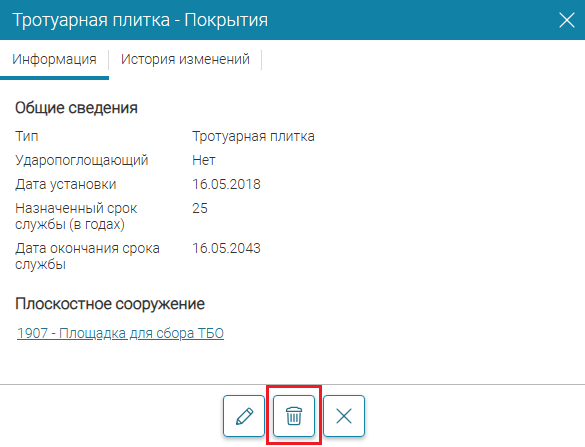The width and height of the screenshot is (585, 447).
Task: Select the installation date 16.05.2018
Action: click(226, 184)
